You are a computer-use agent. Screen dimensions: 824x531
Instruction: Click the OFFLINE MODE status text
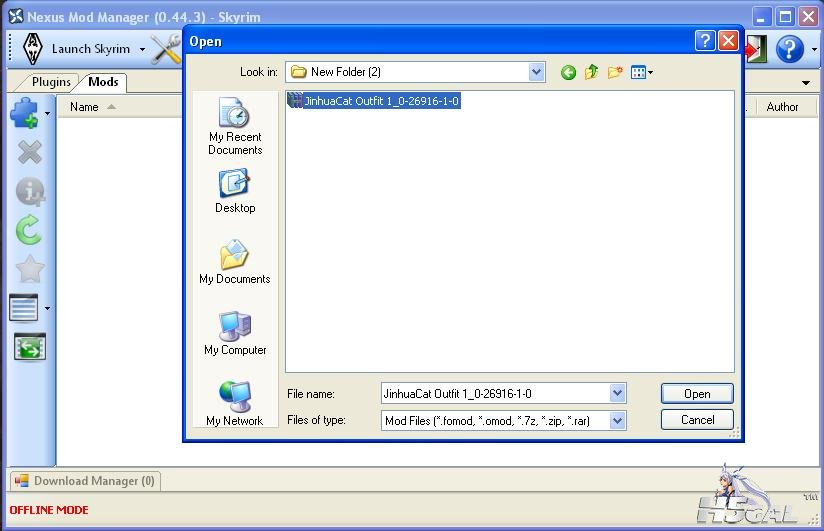point(49,510)
